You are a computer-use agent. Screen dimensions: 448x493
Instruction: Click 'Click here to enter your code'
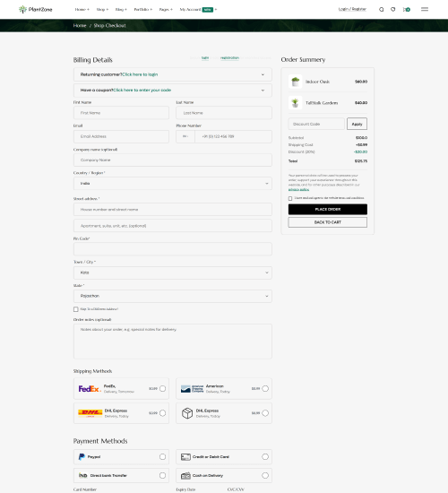pos(142,90)
